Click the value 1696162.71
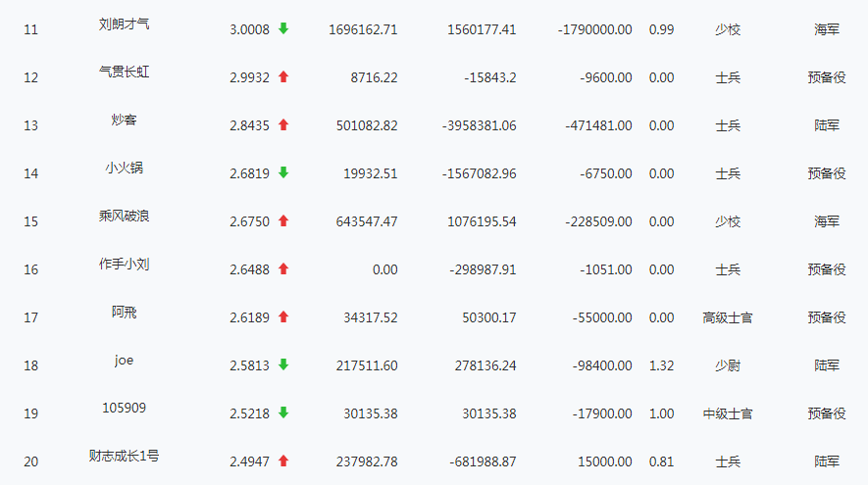 click(363, 29)
